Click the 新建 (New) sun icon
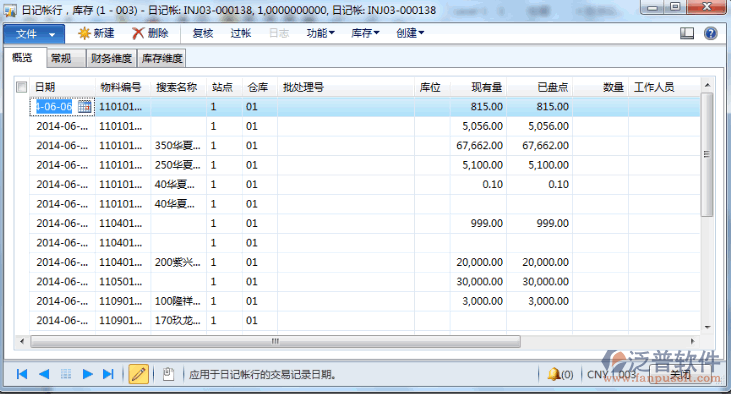The width and height of the screenshot is (731, 394). pos(84,33)
